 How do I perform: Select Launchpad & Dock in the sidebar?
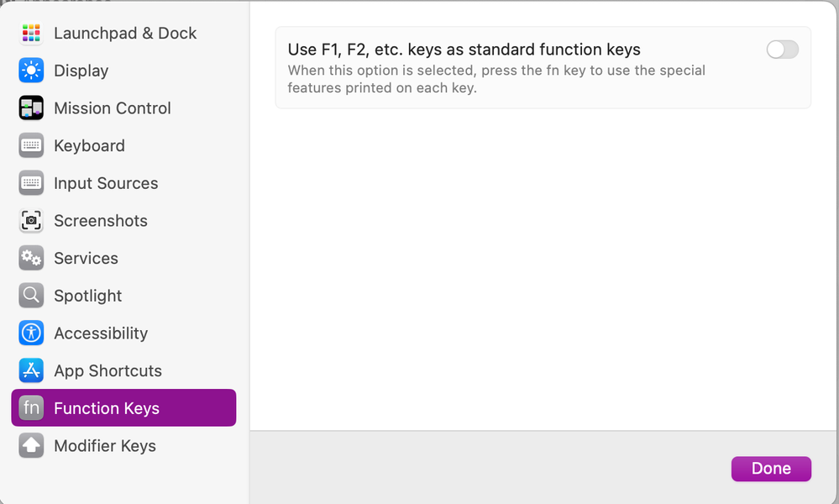(x=125, y=34)
